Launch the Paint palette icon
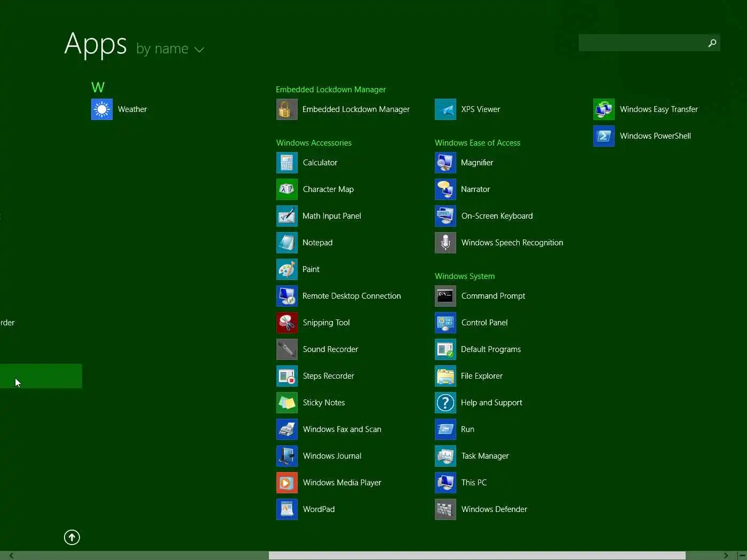 click(x=287, y=269)
